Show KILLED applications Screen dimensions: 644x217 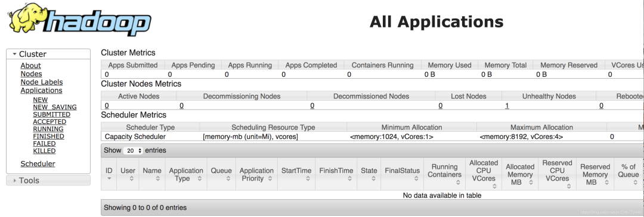pos(44,151)
